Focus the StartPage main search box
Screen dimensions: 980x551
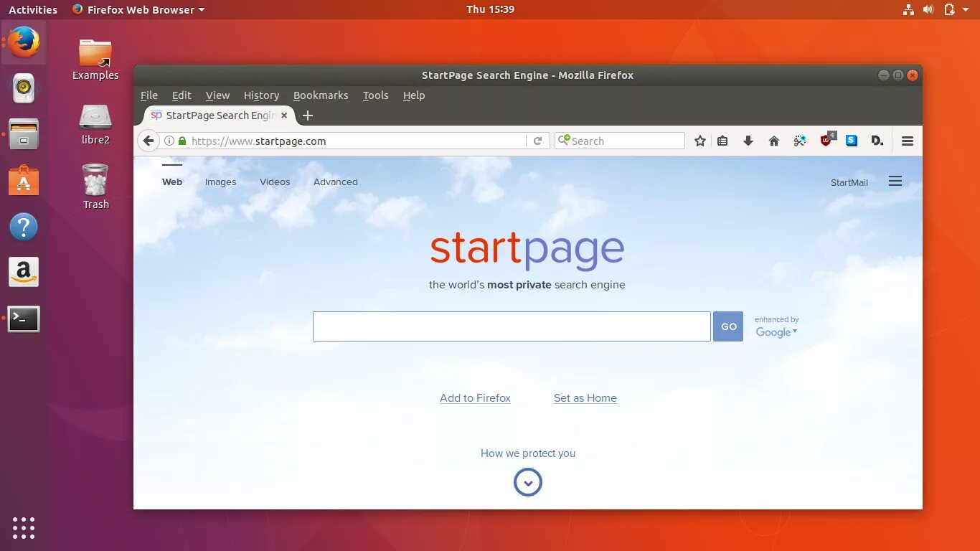point(512,326)
